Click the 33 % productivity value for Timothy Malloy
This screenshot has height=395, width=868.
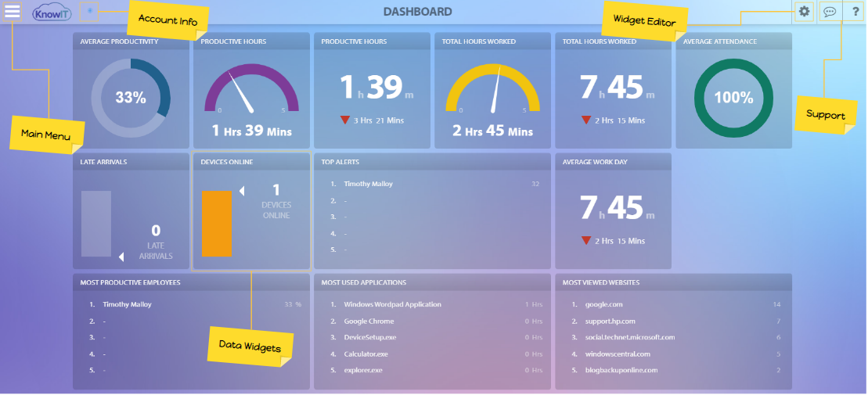(x=292, y=304)
